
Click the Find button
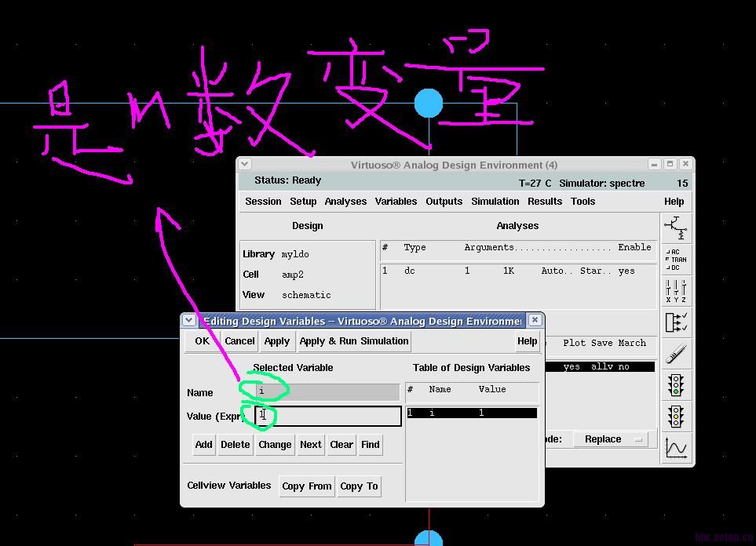[x=371, y=444]
